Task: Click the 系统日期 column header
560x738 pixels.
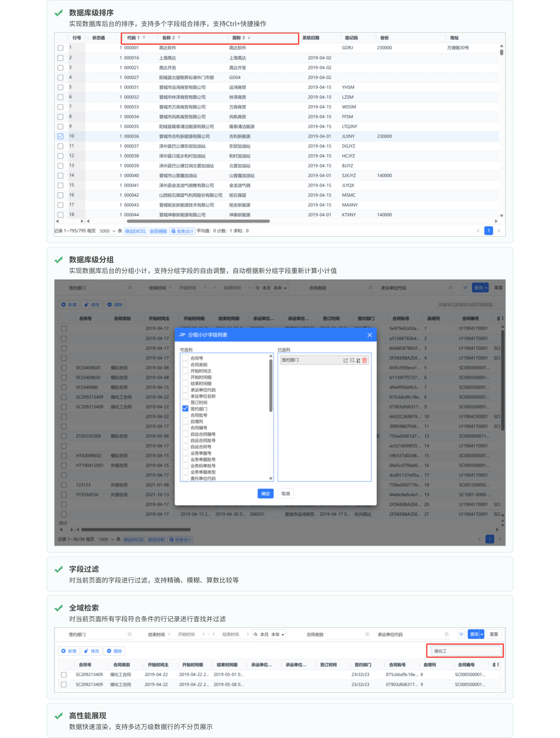Action: coord(311,38)
